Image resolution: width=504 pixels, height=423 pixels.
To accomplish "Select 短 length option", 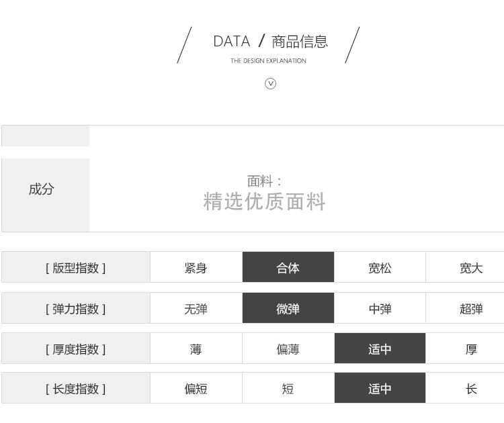I will click(x=288, y=389).
